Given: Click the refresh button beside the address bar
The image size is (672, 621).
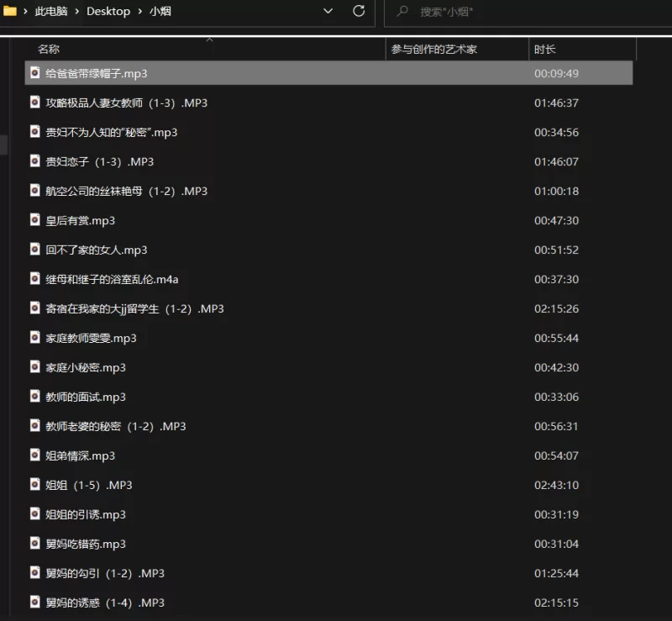Looking at the screenshot, I should [359, 11].
